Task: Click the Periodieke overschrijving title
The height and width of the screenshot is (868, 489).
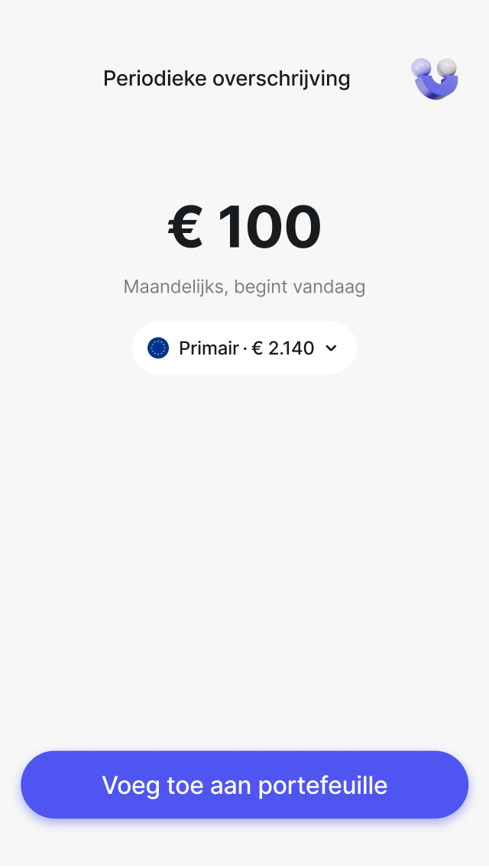Action: pos(227,78)
